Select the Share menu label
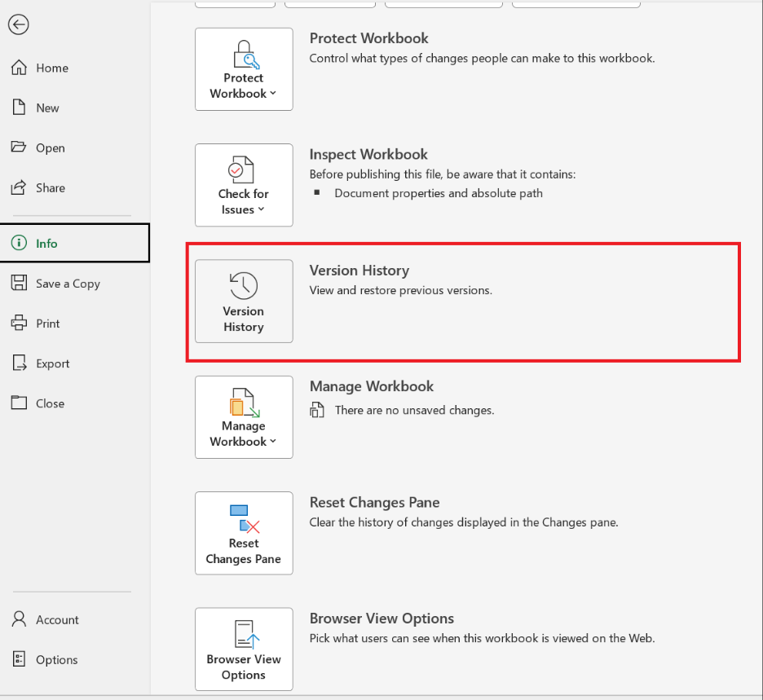This screenshot has width=763, height=700. (x=50, y=187)
